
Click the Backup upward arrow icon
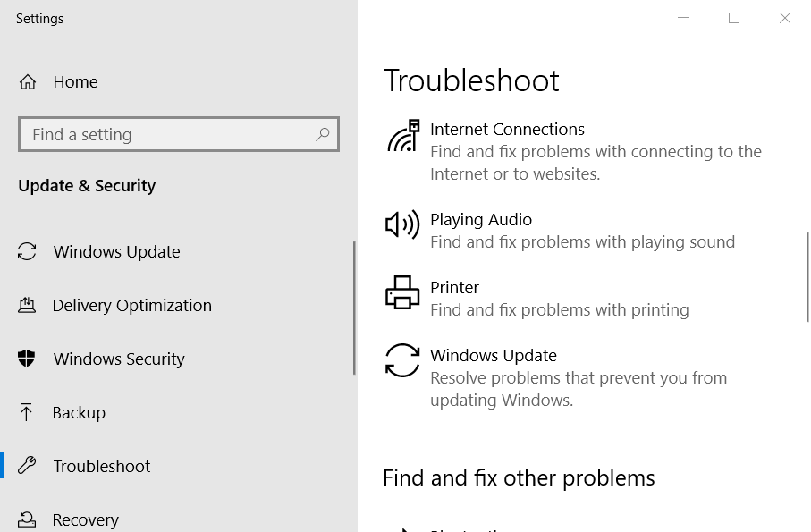tap(26, 412)
